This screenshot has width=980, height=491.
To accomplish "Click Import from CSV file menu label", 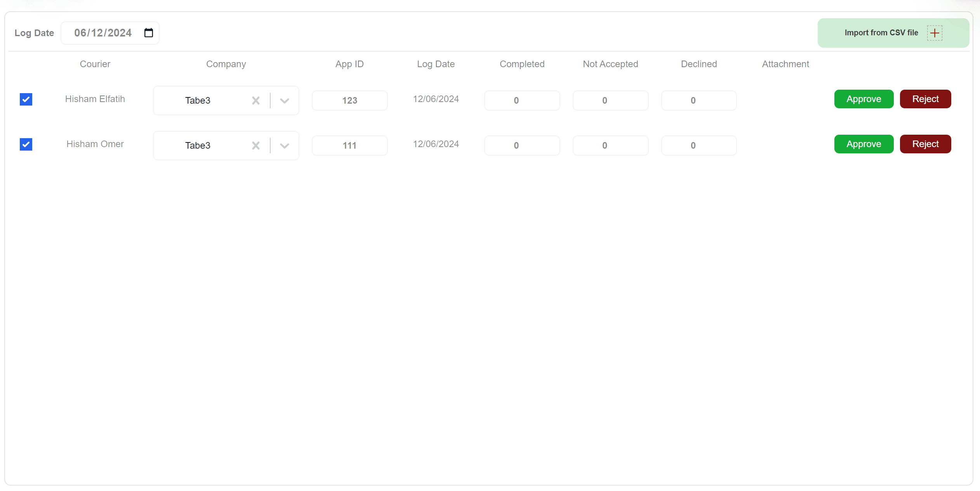I will pos(881,33).
